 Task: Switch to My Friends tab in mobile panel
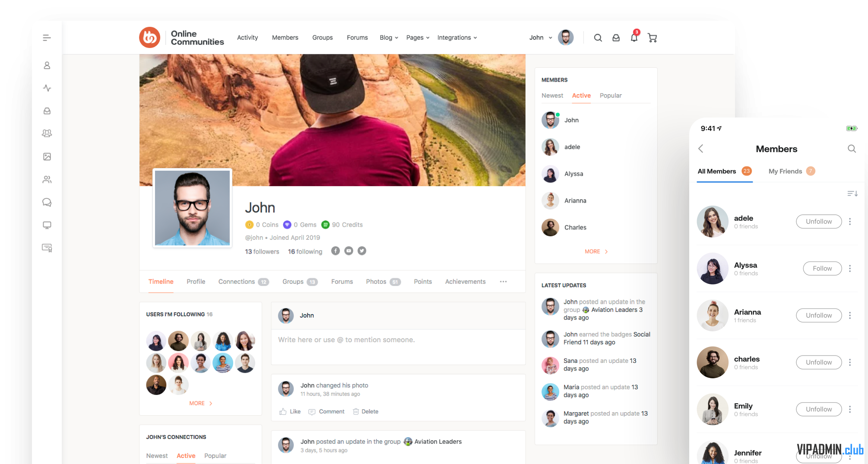(792, 172)
